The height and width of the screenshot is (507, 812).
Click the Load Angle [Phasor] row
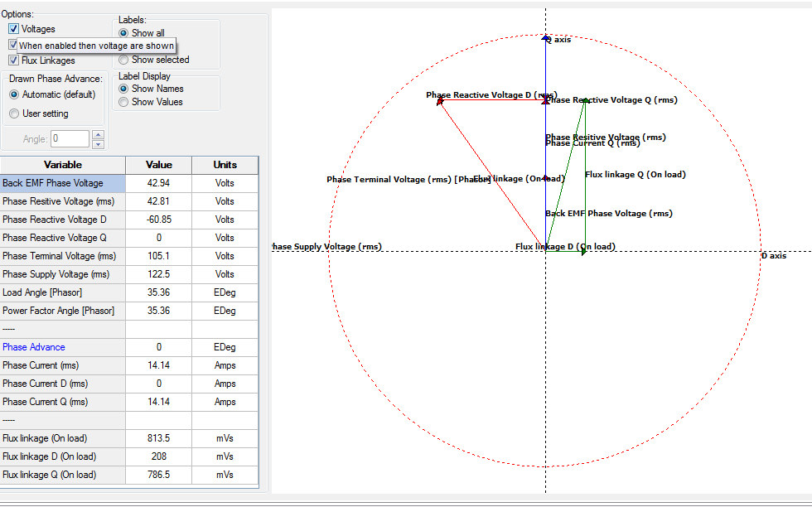(x=63, y=292)
